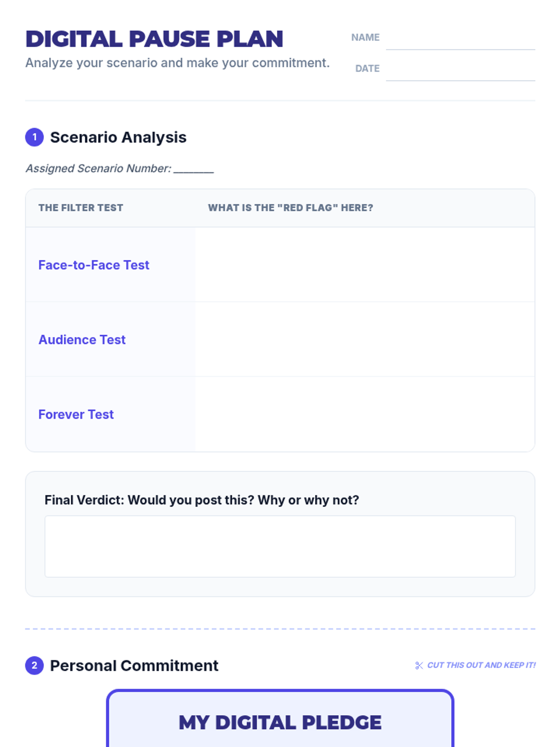Click the Face-to-Face Test label
Viewport: 560px width, 747px height.
click(93, 265)
